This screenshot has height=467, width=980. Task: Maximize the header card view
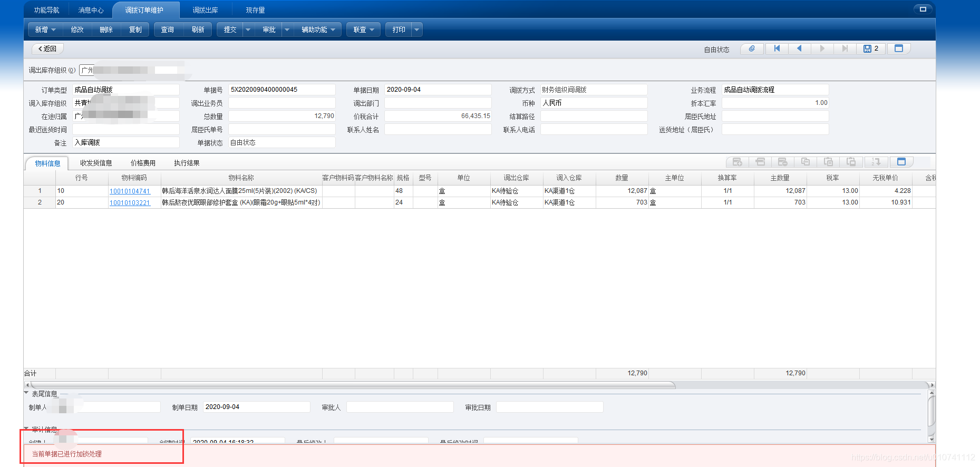click(x=899, y=48)
